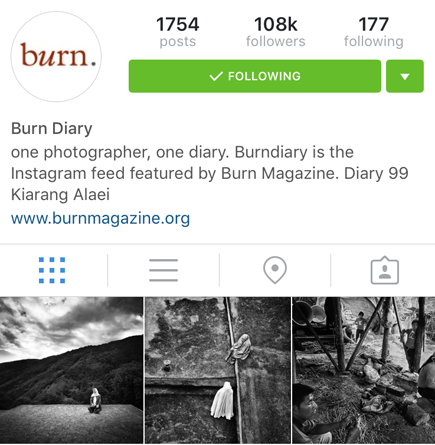Tap the burn. profile picture

click(x=56, y=57)
